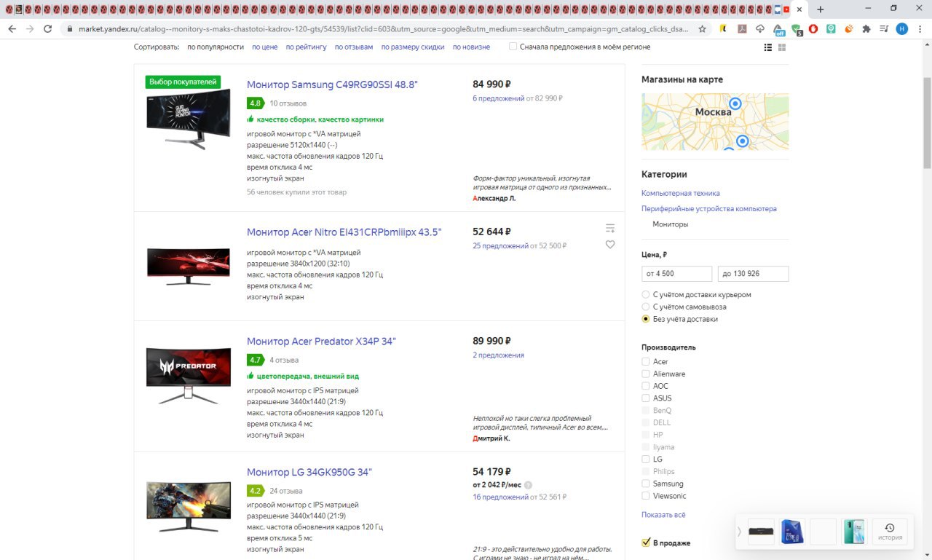Open 'Монитор Acer Predator X34P 34"' link
This screenshot has width=932, height=560.
321,342
